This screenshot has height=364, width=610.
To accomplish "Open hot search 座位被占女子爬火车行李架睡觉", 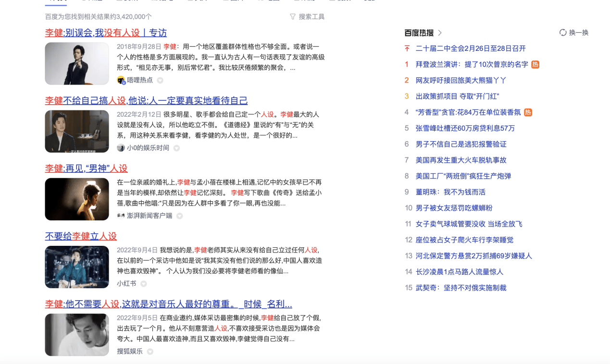I will coord(464,240).
